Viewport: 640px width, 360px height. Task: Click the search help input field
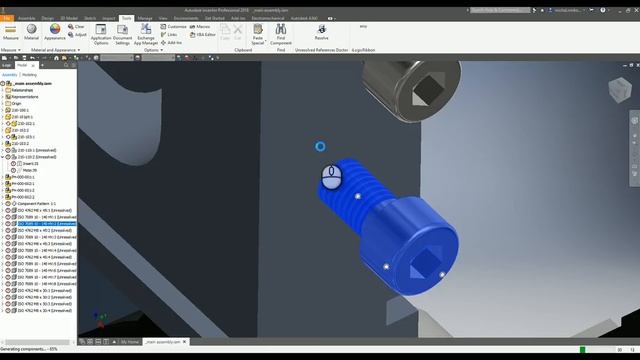point(500,10)
